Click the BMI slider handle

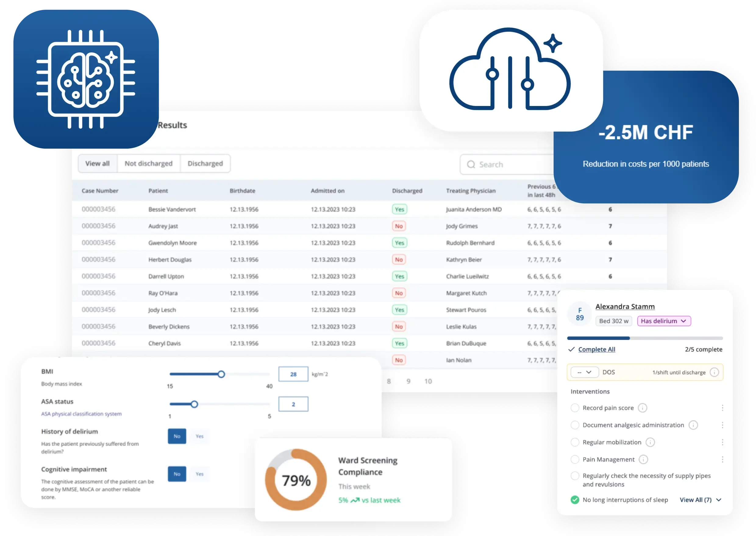pos(221,374)
